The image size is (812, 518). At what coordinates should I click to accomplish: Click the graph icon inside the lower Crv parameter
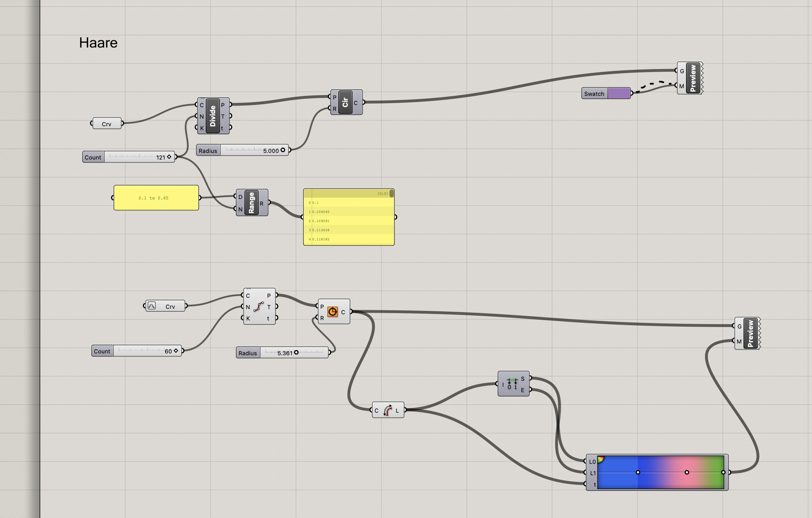153,306
